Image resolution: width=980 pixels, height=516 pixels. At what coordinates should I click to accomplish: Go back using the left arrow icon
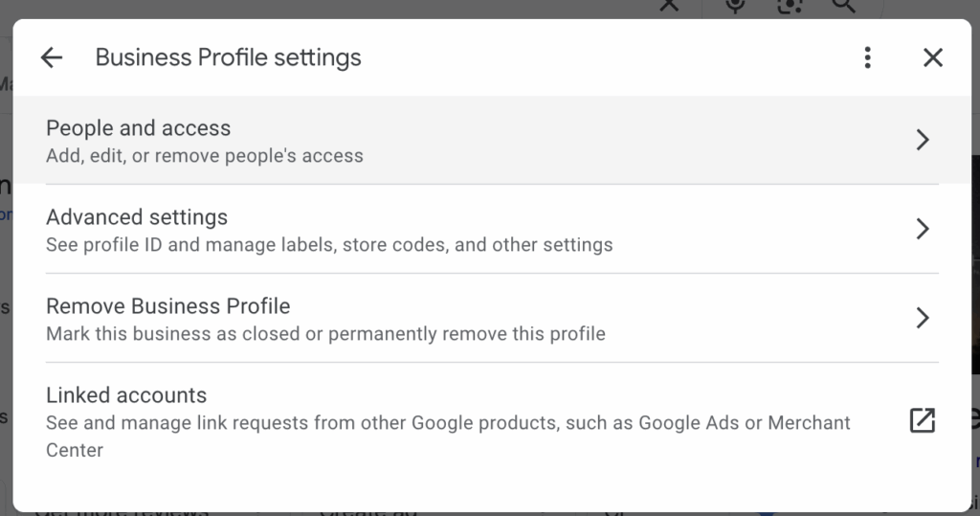point(52,57)
